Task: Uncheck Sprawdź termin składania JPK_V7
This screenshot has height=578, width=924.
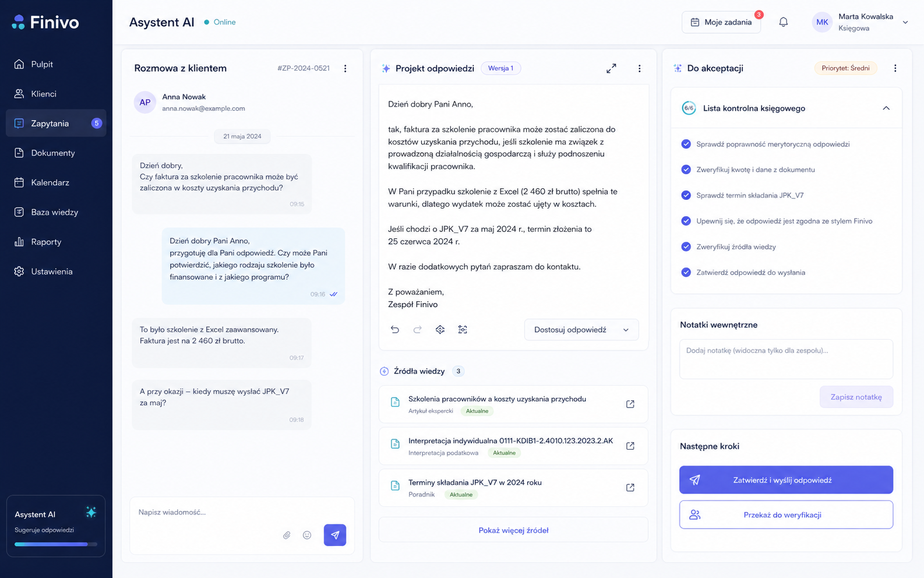Action: click(x=686, y=195)
